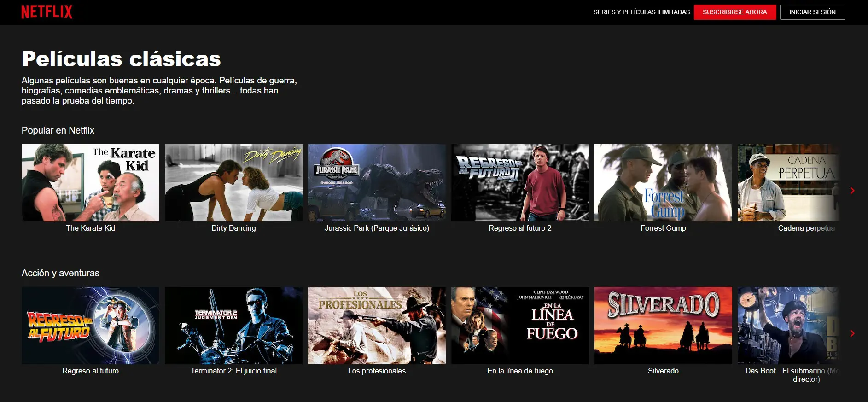868x402 pixels.
Task: Open Terminator 2 Judgment Day poster
Action: pyautogui.click(x=233, y=326)
